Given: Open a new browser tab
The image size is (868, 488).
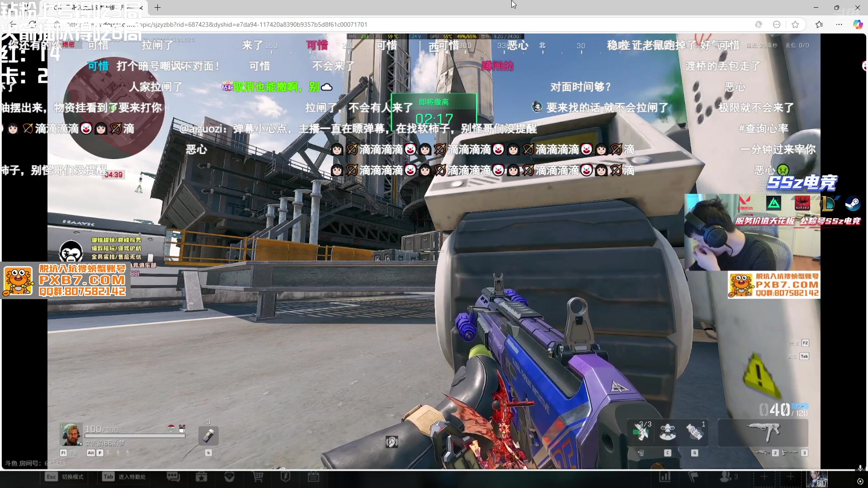Looking at the screenshot, I should [157, 8].
